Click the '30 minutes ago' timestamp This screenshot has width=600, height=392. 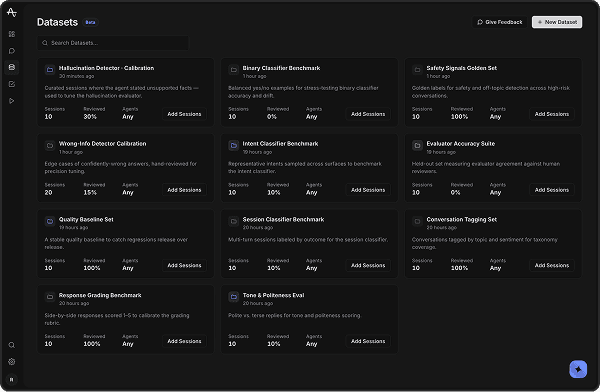pyautogui.click(x=77, y=76)
